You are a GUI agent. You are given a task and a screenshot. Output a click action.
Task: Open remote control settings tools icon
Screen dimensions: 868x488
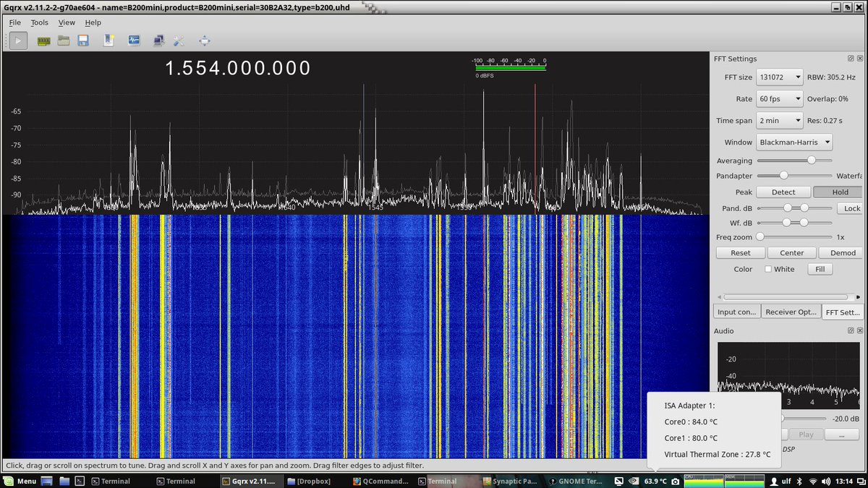(x=179, y=40)
